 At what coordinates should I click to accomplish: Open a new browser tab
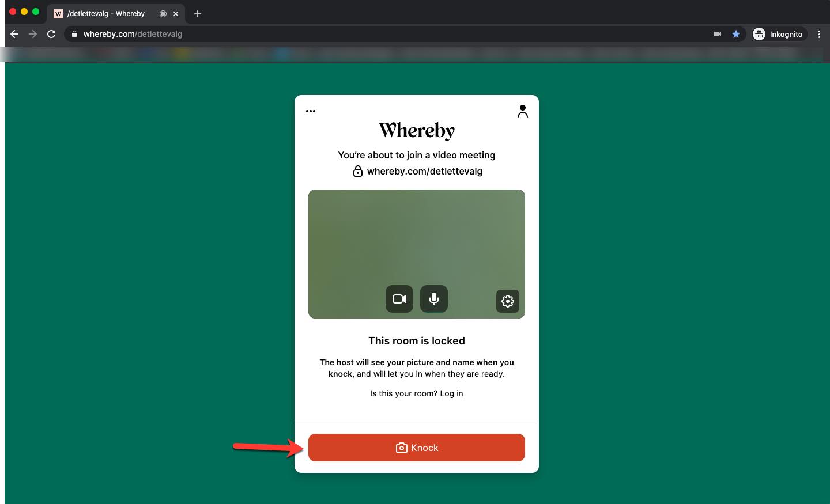198,14
